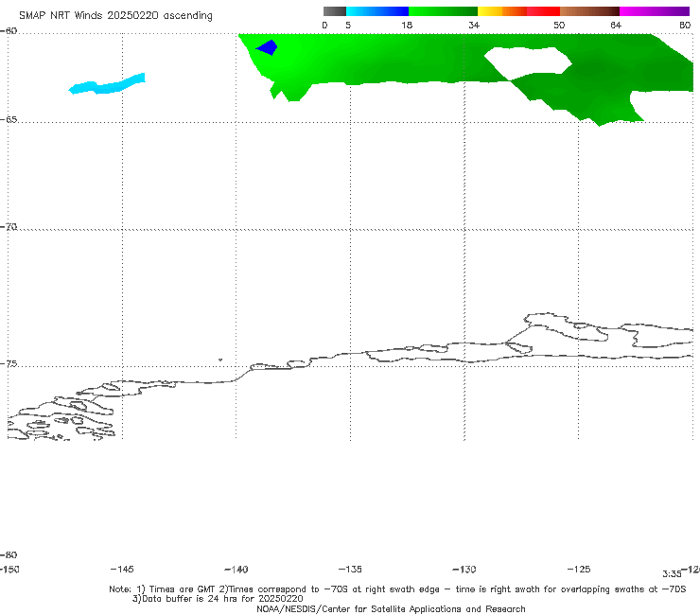The image size is (700, 615).
Task: Click the color bar label '18'
Action: [407, 25]
